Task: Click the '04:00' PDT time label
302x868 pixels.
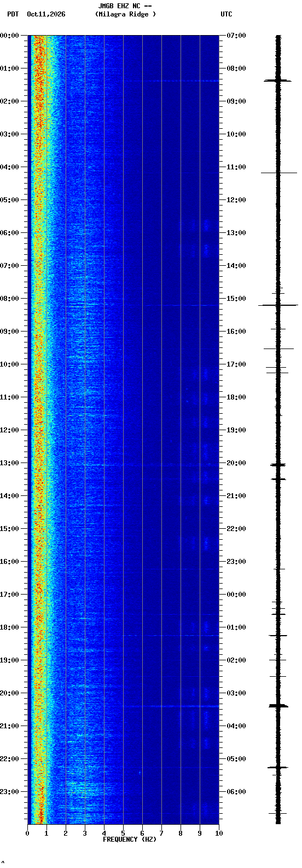Action: [x=9, y=167]
